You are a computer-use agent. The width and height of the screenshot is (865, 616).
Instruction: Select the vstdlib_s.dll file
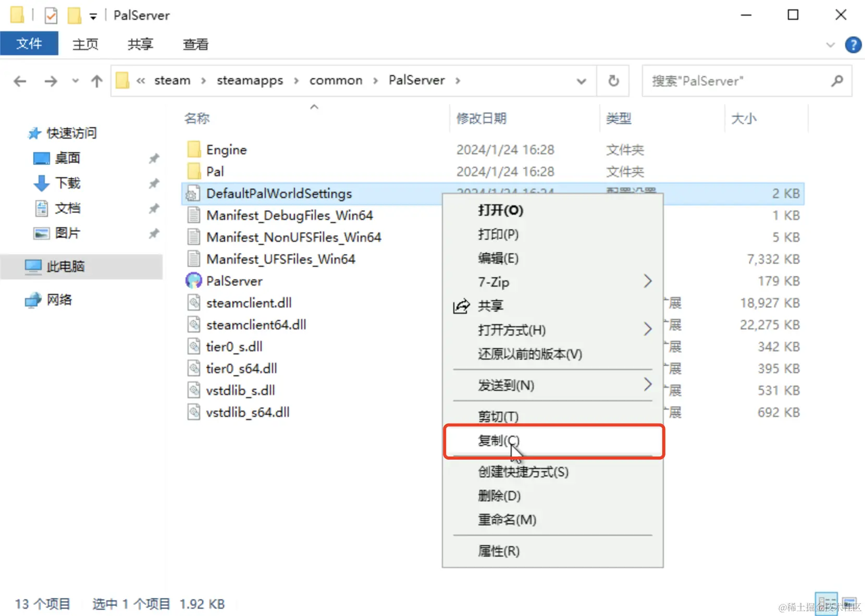click(x=240, y=390)
